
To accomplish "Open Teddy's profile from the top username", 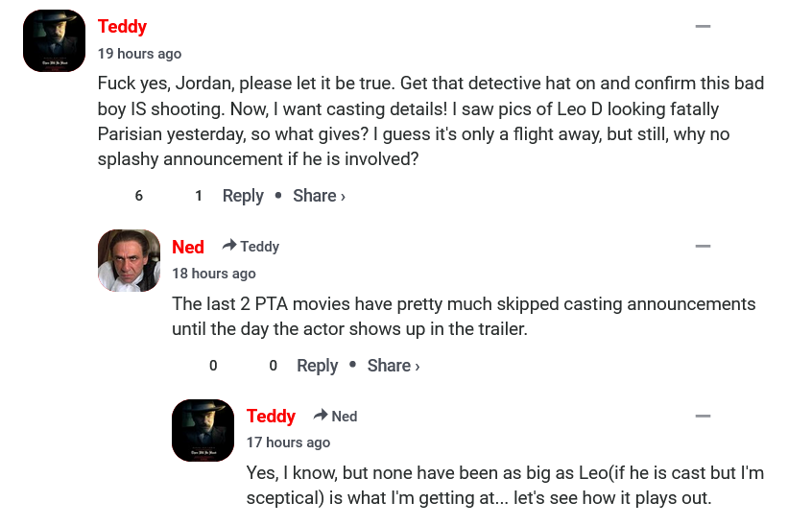I will (122, 27).
